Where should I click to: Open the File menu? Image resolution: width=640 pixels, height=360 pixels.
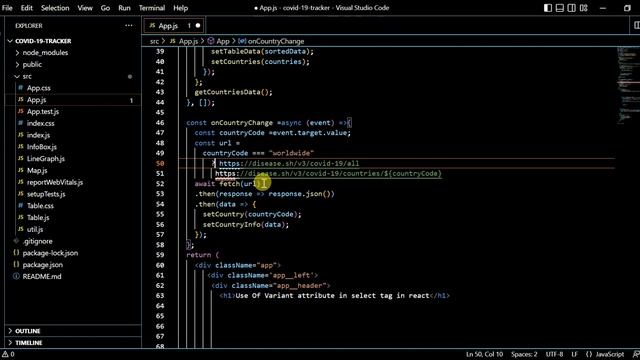tap(7, 8)
